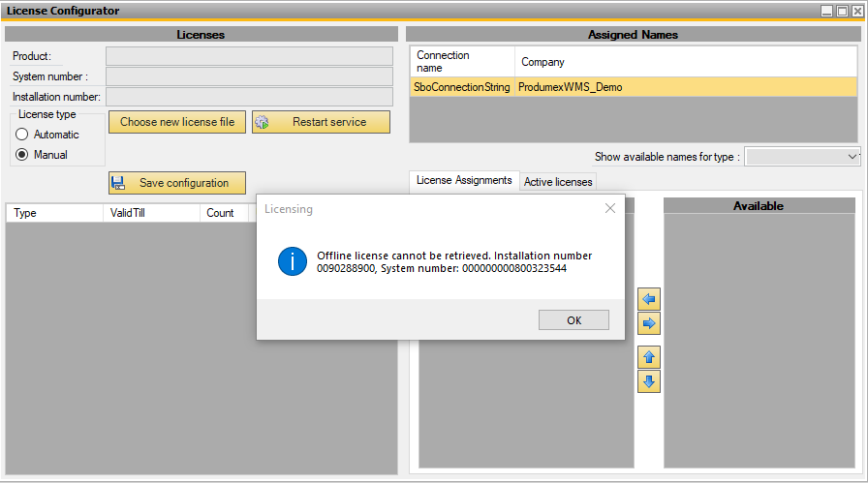The image size is (868, 483).
Task: Click the ValidTill column header
Action: coord(150,213)
